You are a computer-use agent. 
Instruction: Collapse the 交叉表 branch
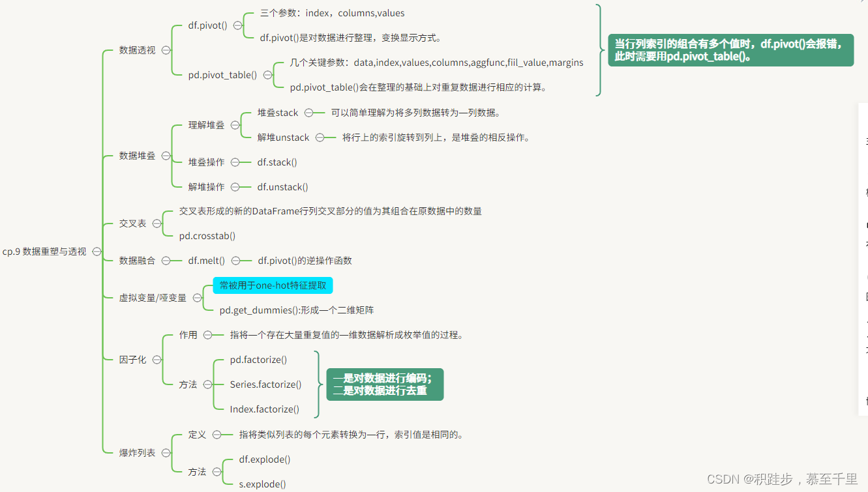click(x=157, y=224)
